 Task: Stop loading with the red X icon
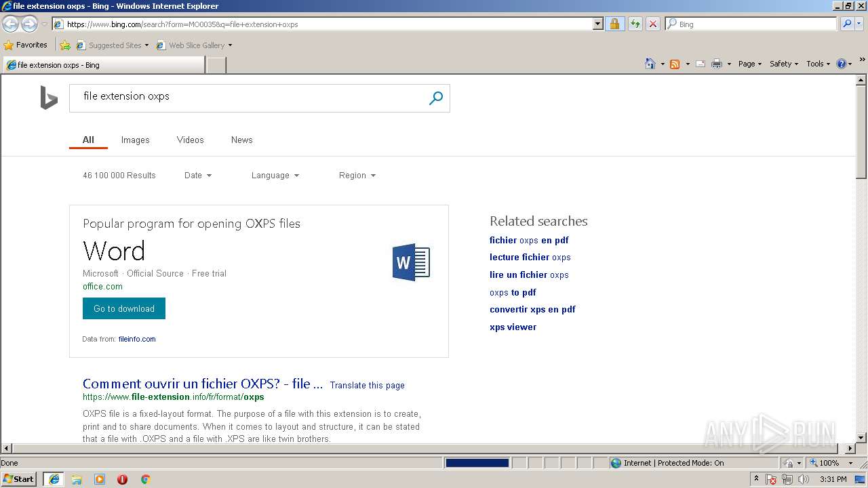(x=652, y=24)
